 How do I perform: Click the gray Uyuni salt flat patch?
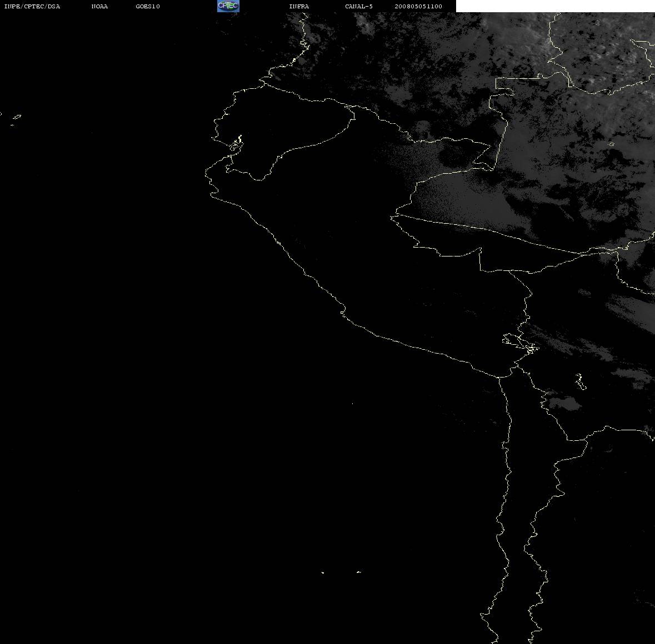click(564, 404)
